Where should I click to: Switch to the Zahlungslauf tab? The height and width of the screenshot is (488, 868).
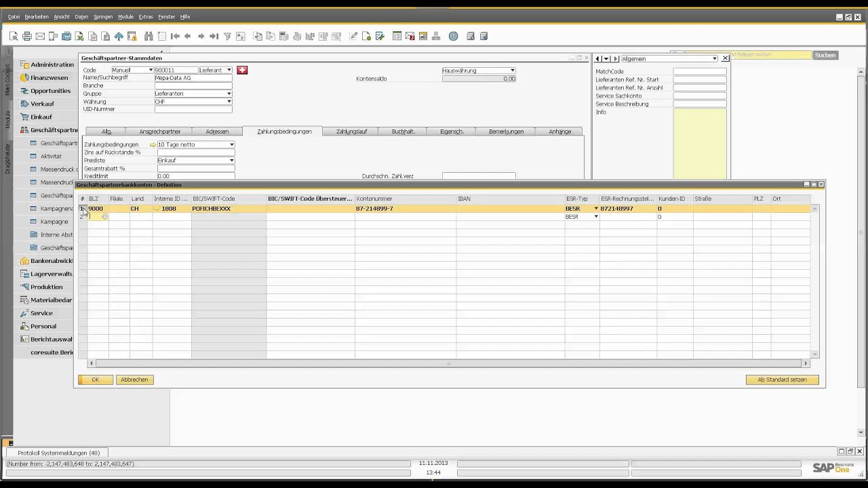pos(351,131)
